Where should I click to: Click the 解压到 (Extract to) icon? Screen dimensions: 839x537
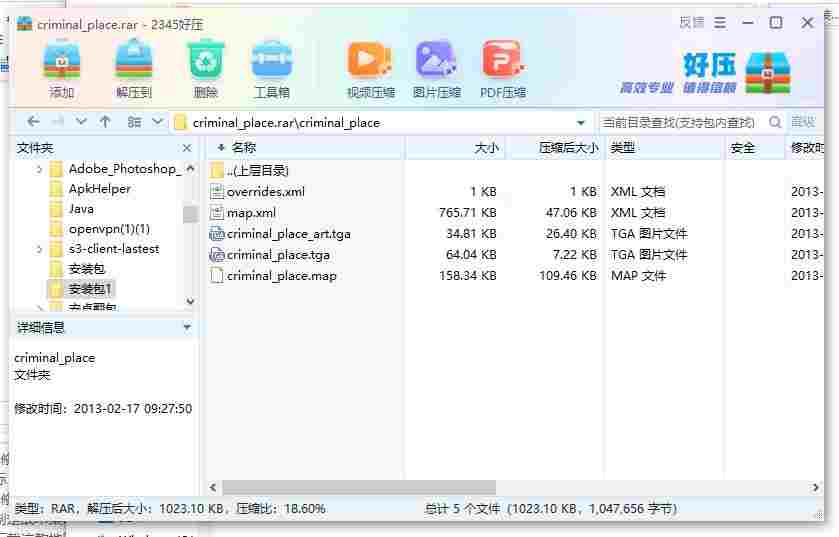(x=134, y=70)
